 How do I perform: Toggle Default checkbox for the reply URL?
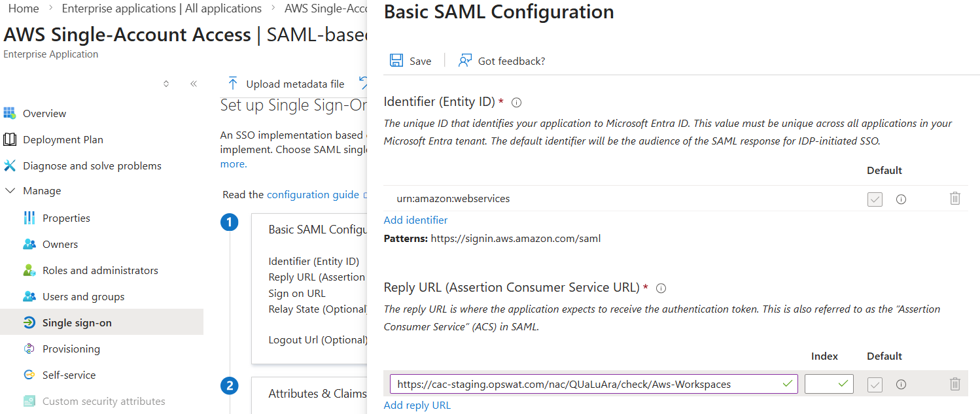coord(875,385)
